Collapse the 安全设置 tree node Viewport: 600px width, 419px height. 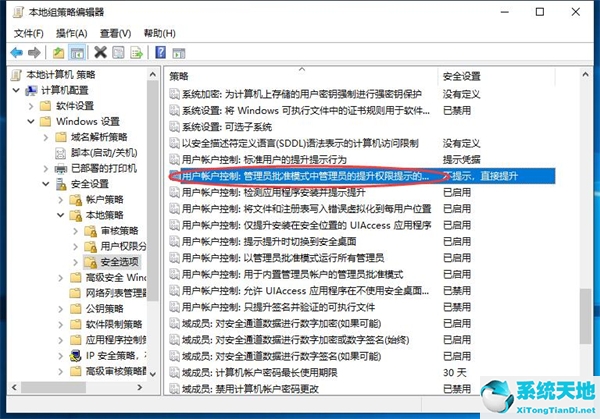coord(46,184)
